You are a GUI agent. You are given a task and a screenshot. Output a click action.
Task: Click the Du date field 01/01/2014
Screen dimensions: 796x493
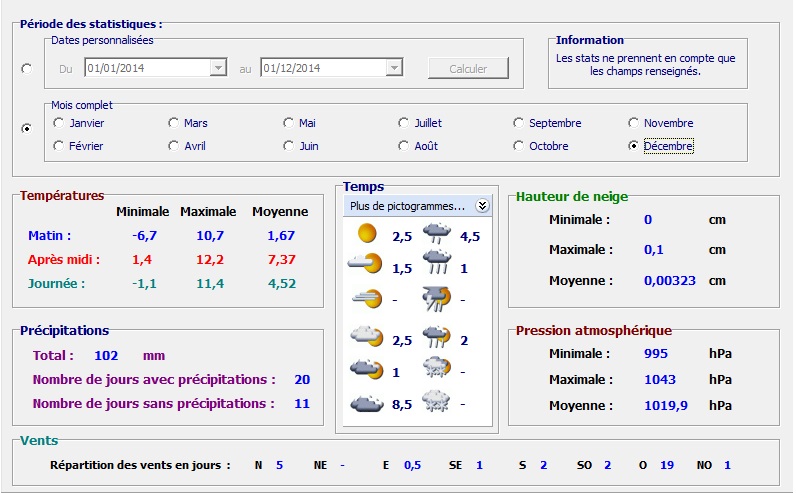155,68
